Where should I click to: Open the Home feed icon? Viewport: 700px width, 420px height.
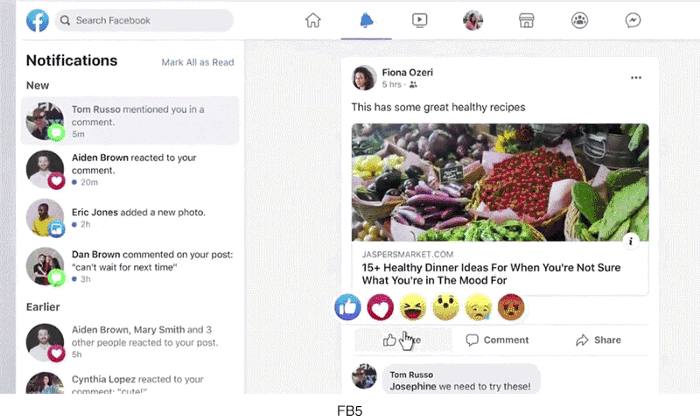pos(313,21)
